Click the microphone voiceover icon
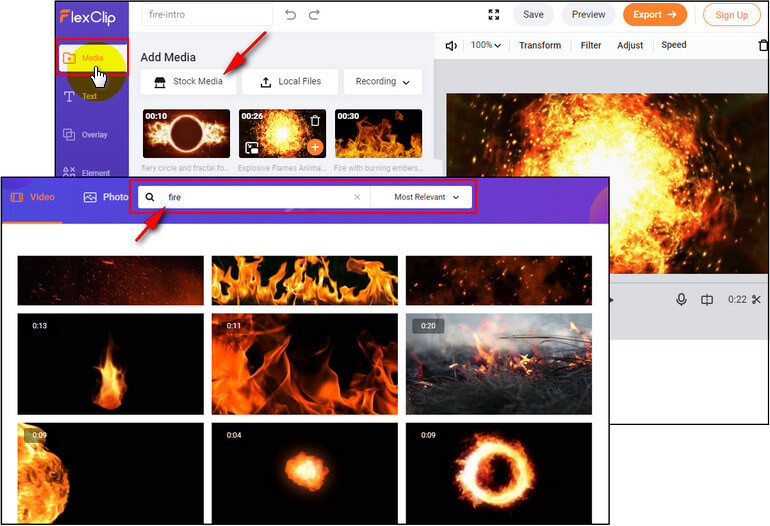 [x=681, y=300]
